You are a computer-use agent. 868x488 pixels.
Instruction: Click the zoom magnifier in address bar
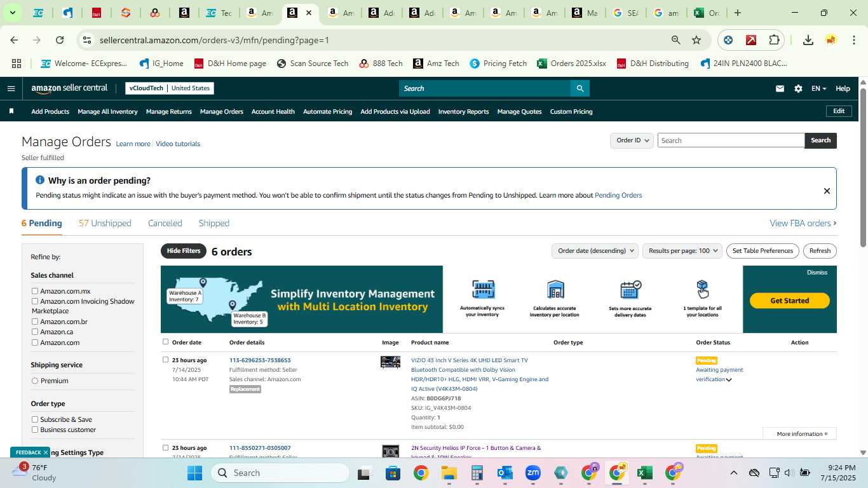click(x=676, y=40)
